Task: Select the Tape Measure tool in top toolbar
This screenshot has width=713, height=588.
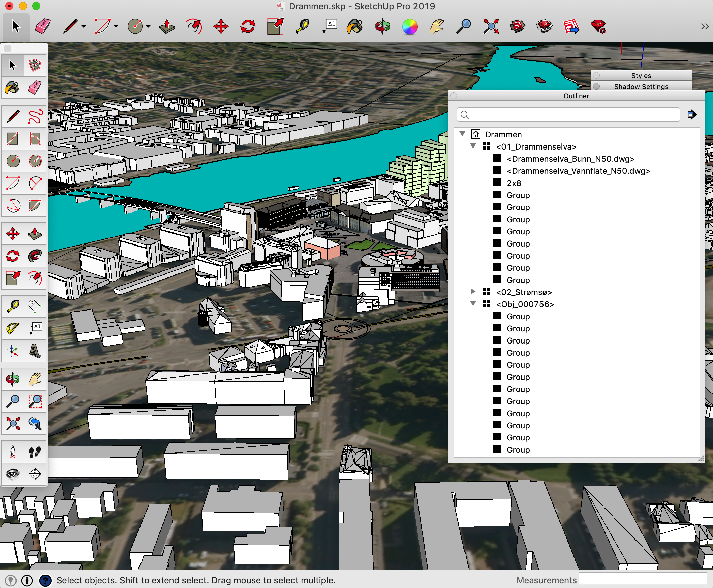Action: (x=302, y=26)
